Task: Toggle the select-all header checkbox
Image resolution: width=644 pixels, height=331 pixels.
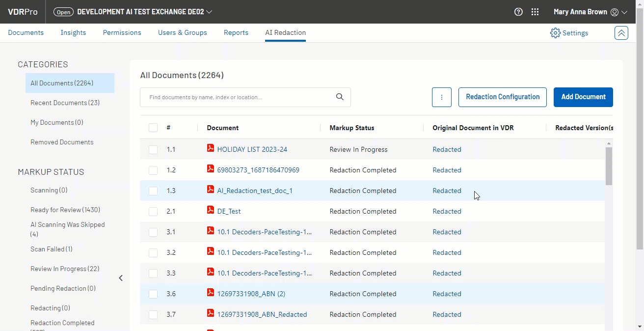Action: tap(153, 128)
